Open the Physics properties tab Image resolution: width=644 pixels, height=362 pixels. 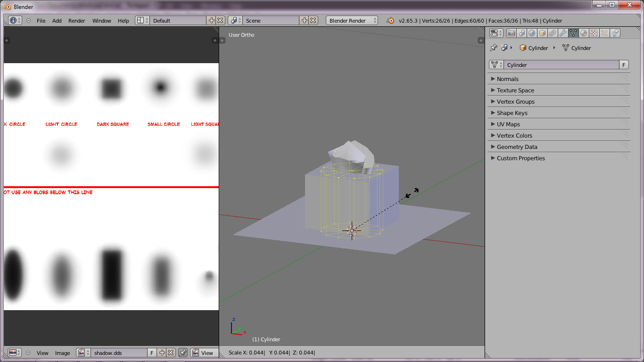(x=615, y=33)
